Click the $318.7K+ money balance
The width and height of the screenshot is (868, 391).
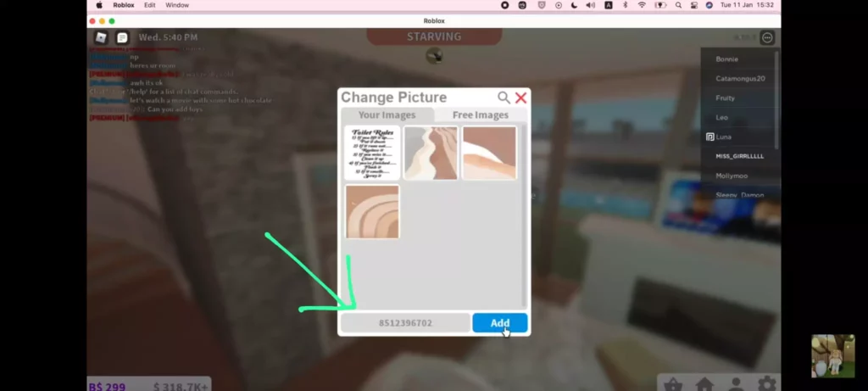click(181, 387)
